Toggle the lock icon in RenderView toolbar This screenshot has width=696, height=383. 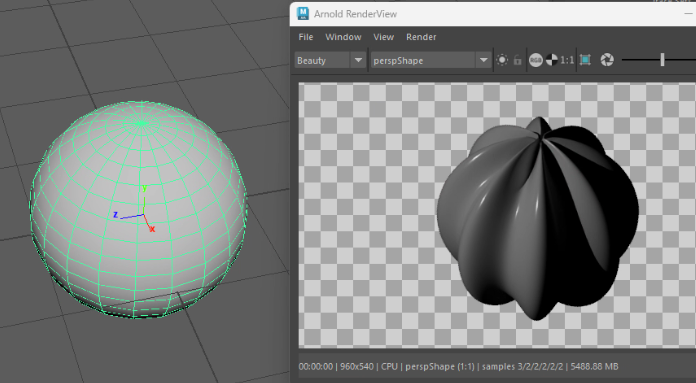pos(518,60)
